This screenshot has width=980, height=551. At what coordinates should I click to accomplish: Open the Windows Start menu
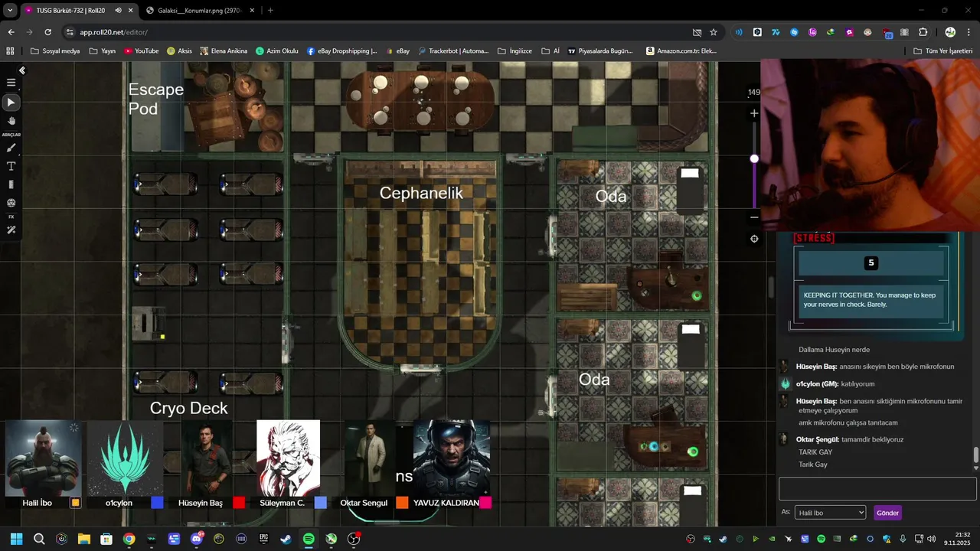[17, 539]
